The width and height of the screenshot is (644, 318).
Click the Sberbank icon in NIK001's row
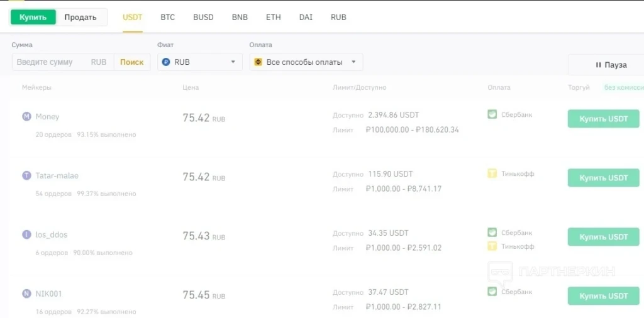click(492, 292)
